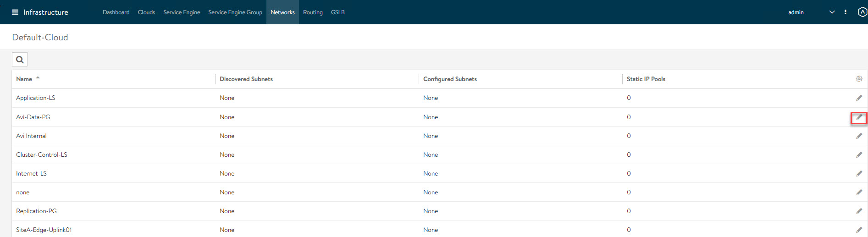Screen dimensions: 868x237
Task: Expand the admin user dropdown
Action: (x=832, y=12)
